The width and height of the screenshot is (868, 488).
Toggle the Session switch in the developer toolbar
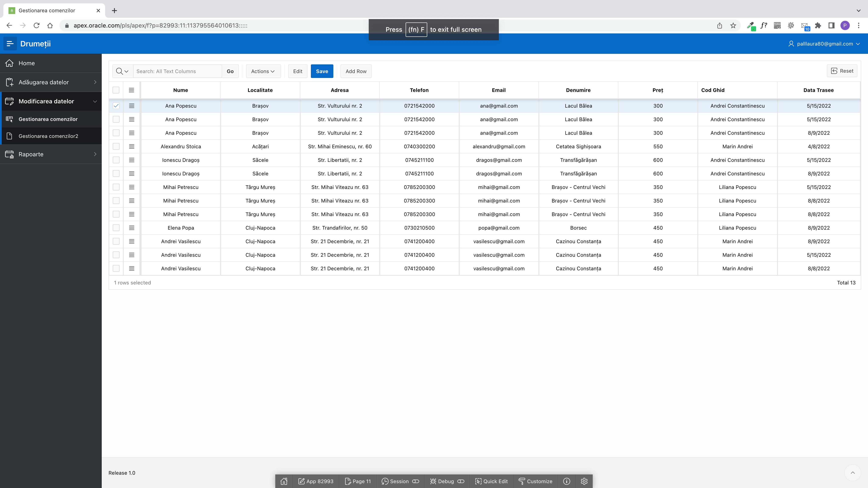coord(416,481)
